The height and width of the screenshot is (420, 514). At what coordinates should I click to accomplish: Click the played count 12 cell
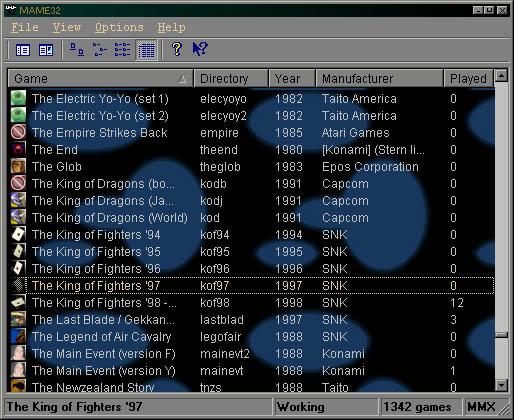[x=457, y=303]
